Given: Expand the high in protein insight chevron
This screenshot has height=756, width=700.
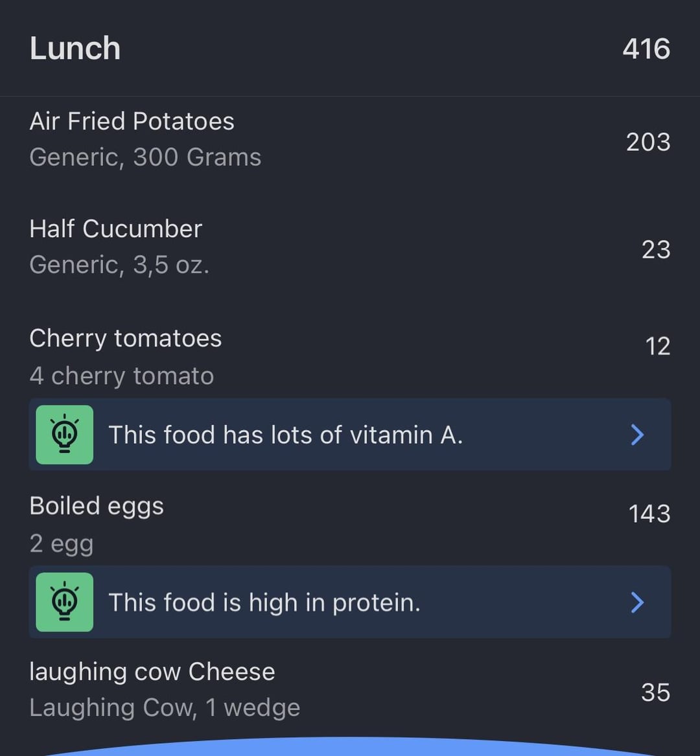Looking at the screenshot, I should (637, 602).
